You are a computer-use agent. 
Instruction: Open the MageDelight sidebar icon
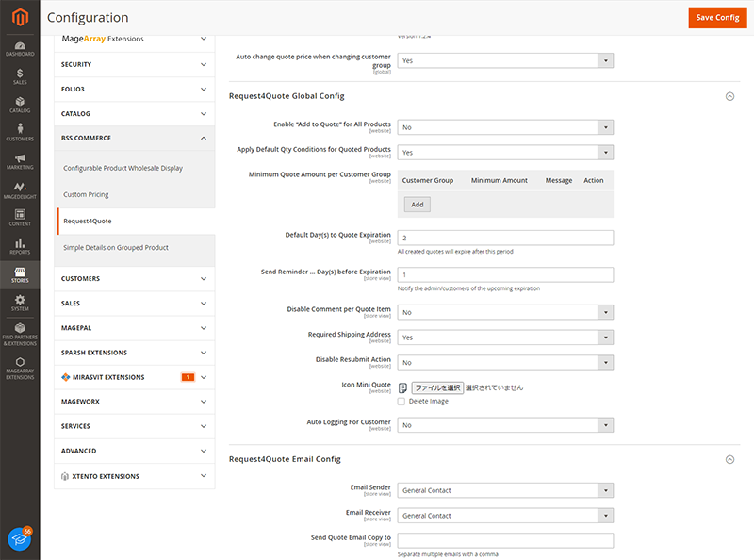[20, 190]
